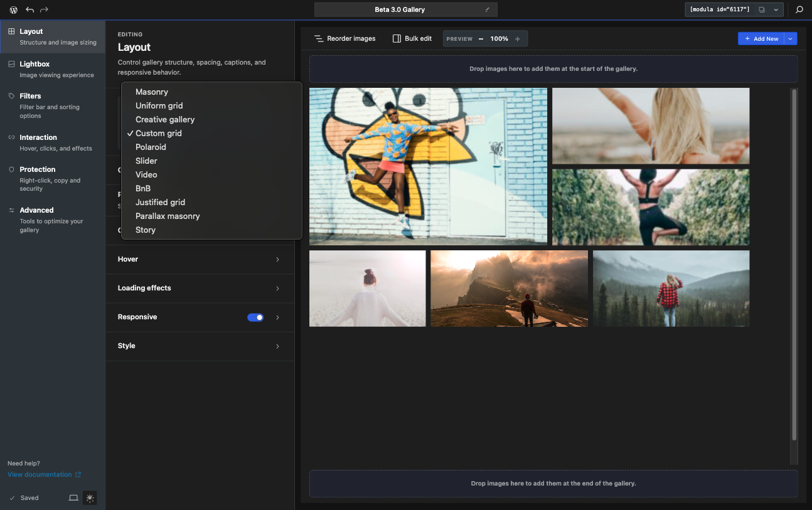
Task: Click the redo arrow icon
Action: click(44, 10)
